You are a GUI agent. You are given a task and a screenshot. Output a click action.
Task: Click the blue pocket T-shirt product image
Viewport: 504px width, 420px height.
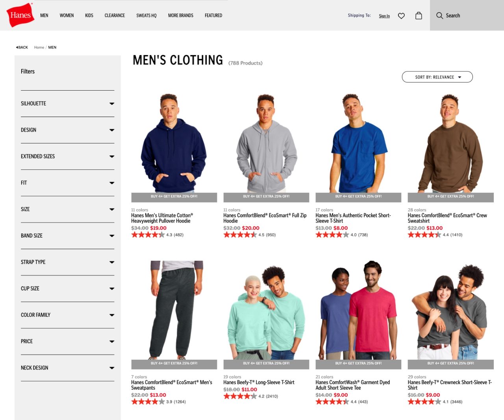click(358, 143)
